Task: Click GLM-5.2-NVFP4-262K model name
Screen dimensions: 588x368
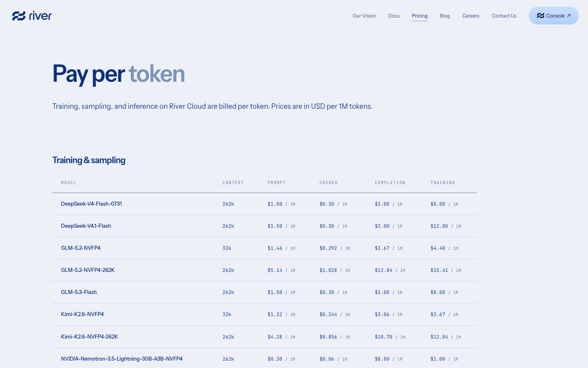Action: (88, 270)
